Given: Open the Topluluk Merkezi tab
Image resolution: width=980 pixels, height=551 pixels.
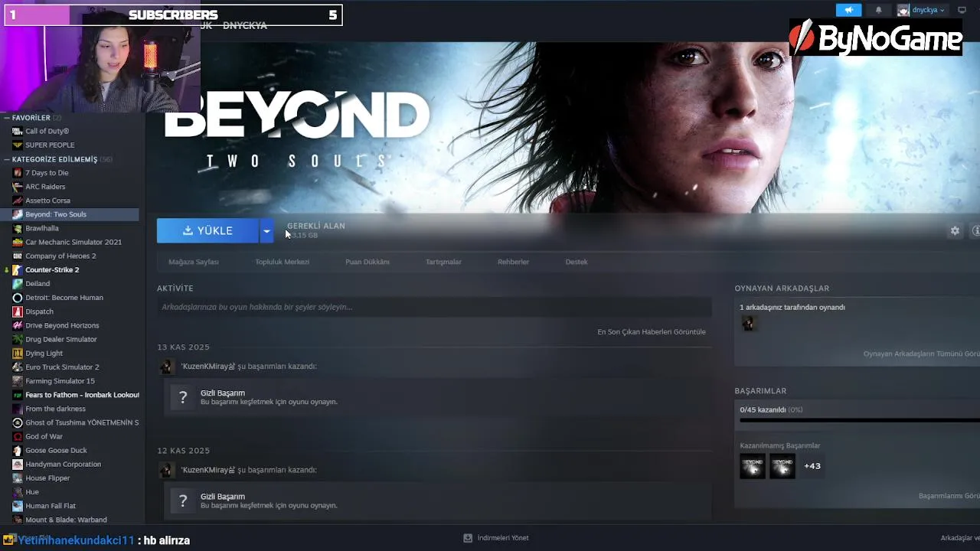Looking at the screenshot, I should tap(283, 262).
